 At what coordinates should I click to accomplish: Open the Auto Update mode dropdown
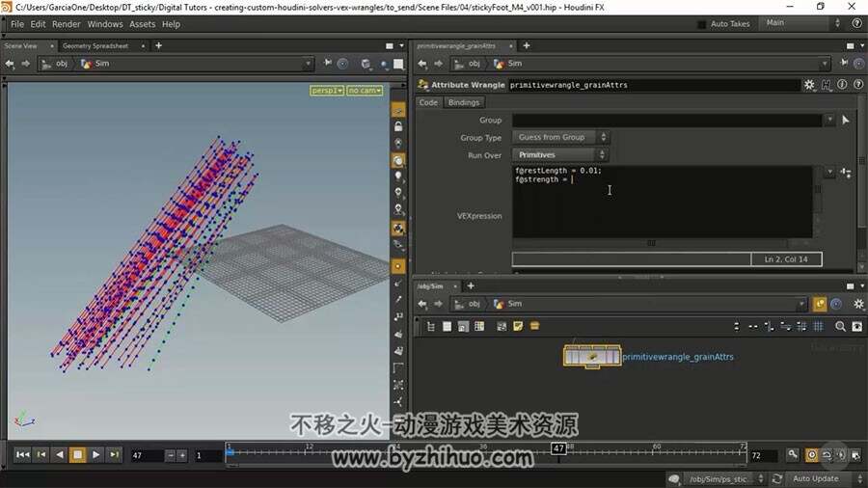[822, 478]
